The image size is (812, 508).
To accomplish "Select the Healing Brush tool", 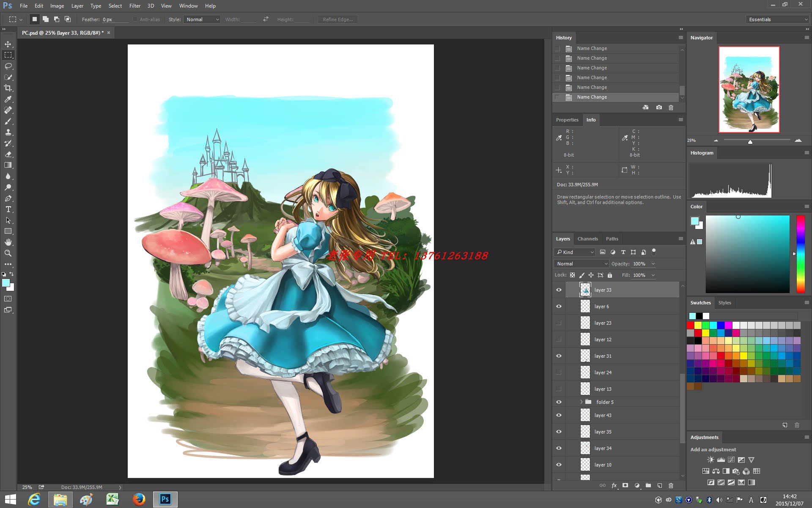I will coord(8,110).
